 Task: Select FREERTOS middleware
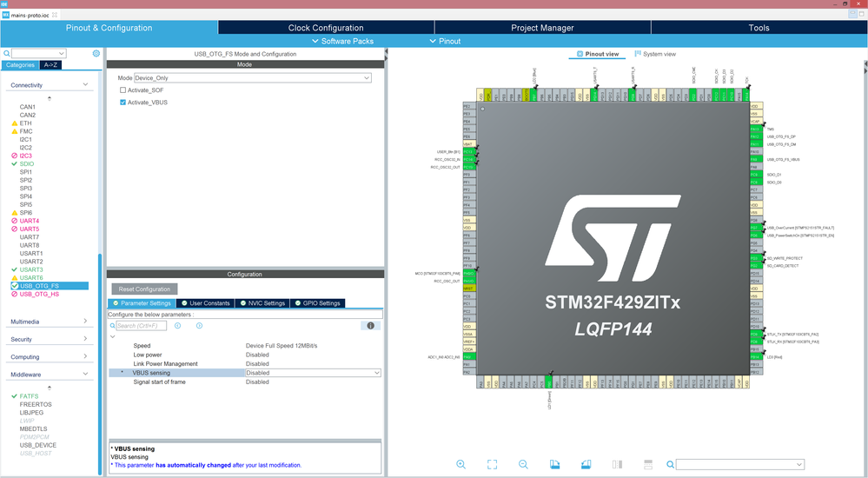coord(36,404)
